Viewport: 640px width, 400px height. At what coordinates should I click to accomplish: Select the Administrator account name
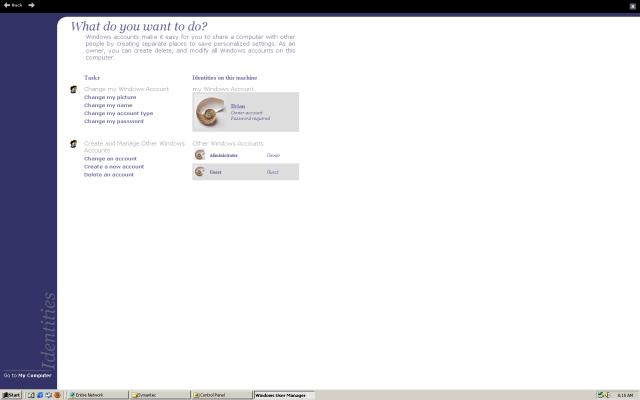click(x=224, y=156)
